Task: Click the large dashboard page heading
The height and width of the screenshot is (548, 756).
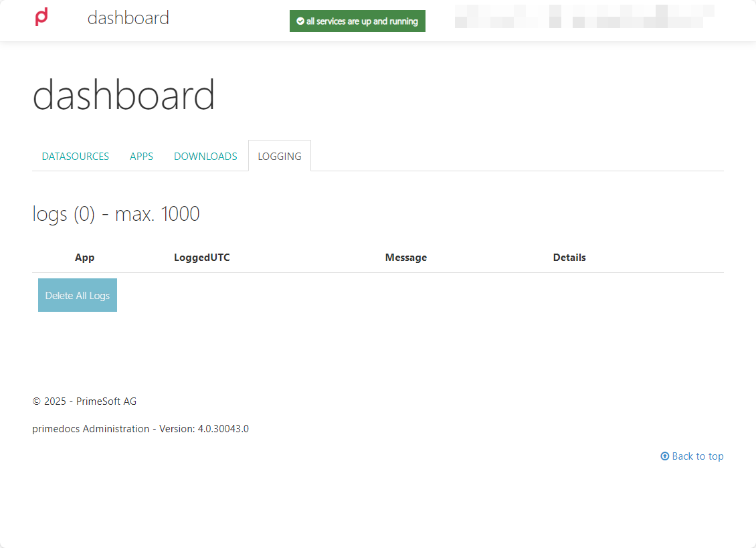Action: click(x=123, y=95)
